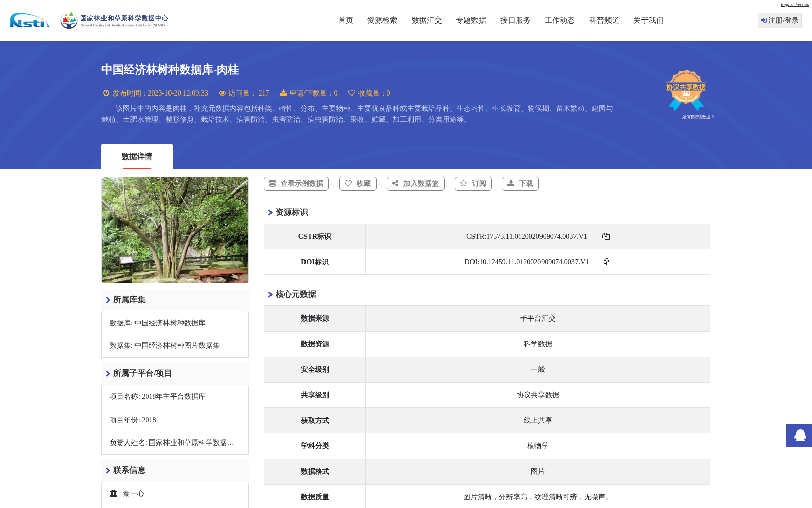Click the chevron next to 联系信息
Image resolution: width=812 pixels, height=508 pixels.
[x=108, y=470]
